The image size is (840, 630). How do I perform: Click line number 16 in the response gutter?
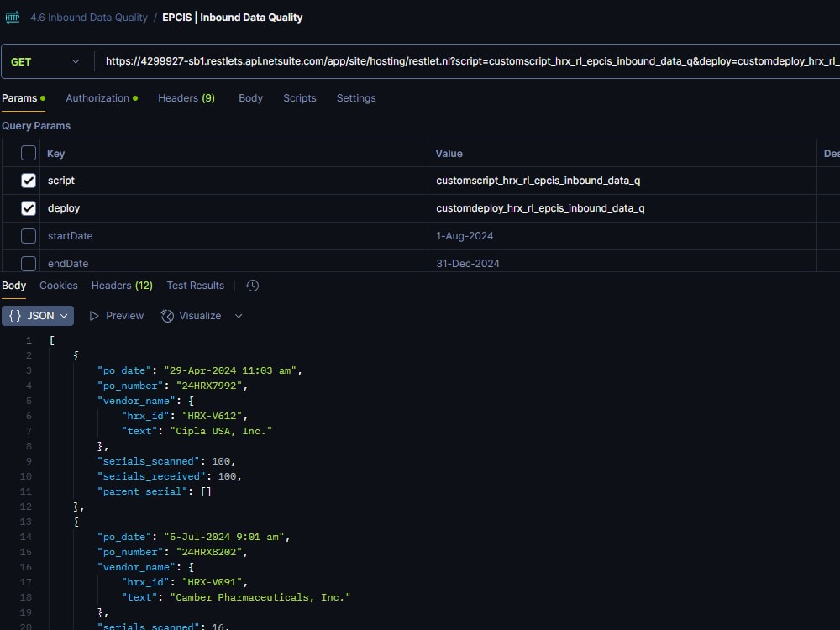pos(26,567)
